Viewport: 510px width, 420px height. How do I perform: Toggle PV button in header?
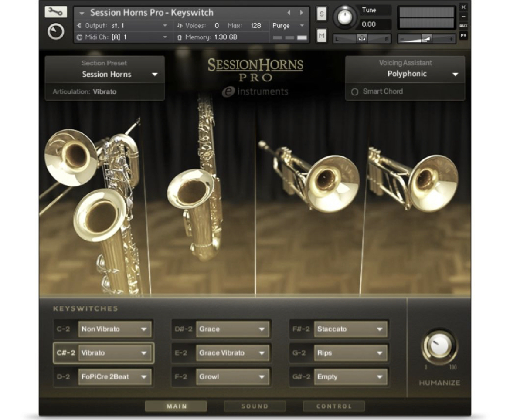coord(463,35)
